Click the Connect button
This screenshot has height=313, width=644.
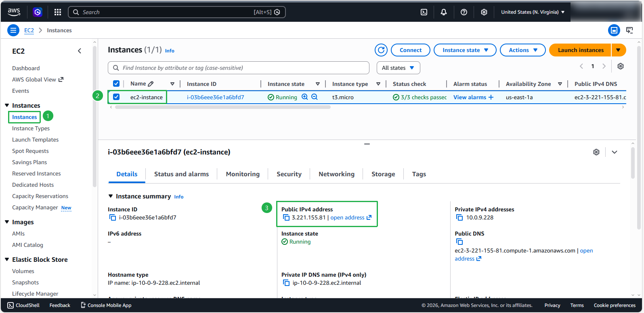click(411, 50)
